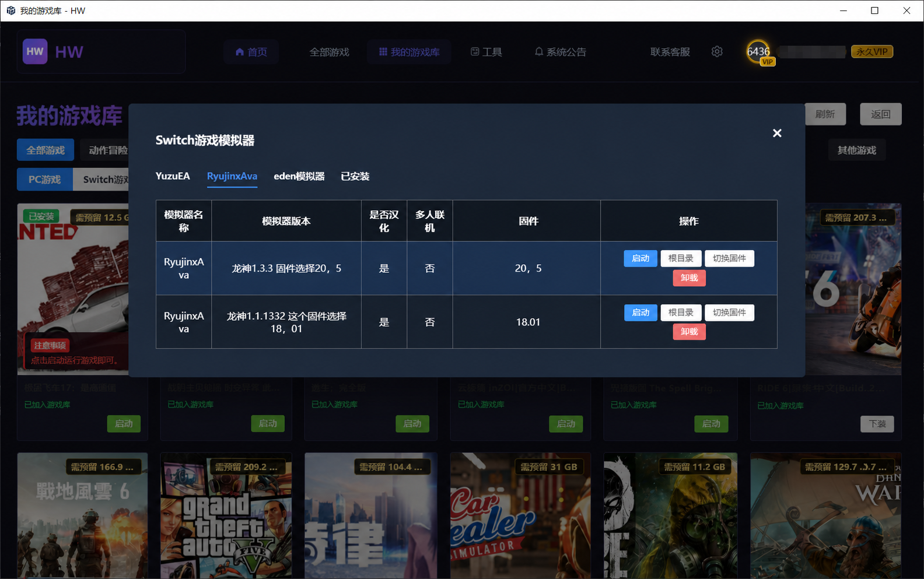The height and width of the screenshot is (579, 924).
Task: Close the Switch emulator dialog
Action: tap(777, 134)
